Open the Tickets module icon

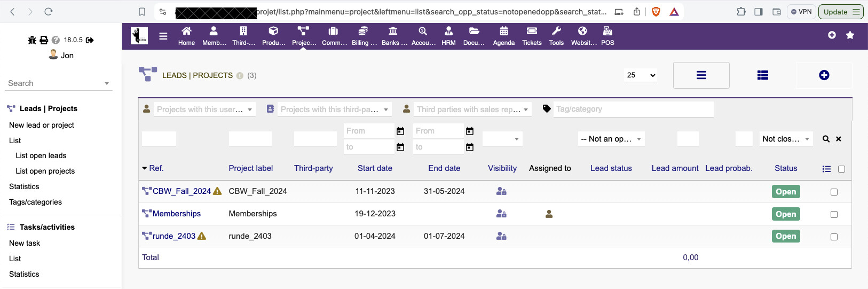coord(532,31)
